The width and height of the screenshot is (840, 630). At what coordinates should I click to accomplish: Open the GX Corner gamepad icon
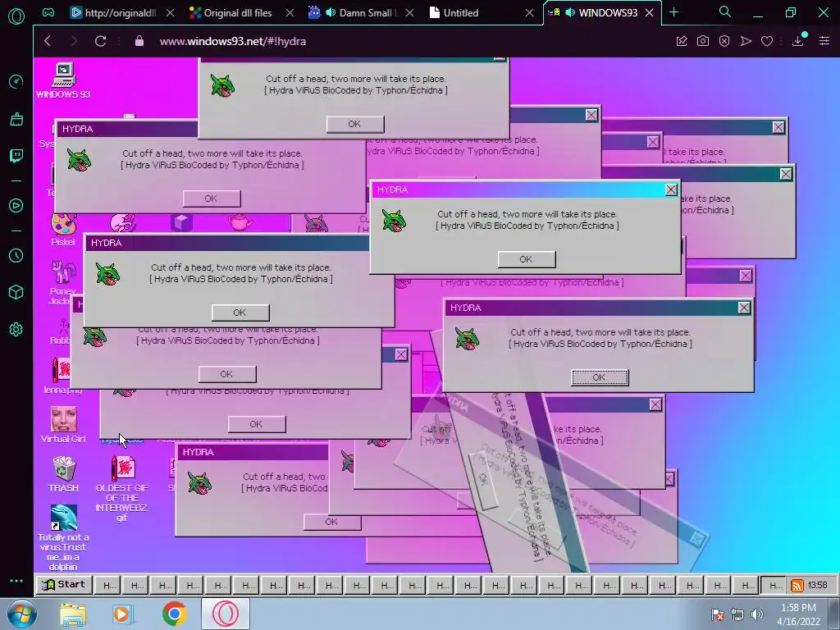pos(48,12)
